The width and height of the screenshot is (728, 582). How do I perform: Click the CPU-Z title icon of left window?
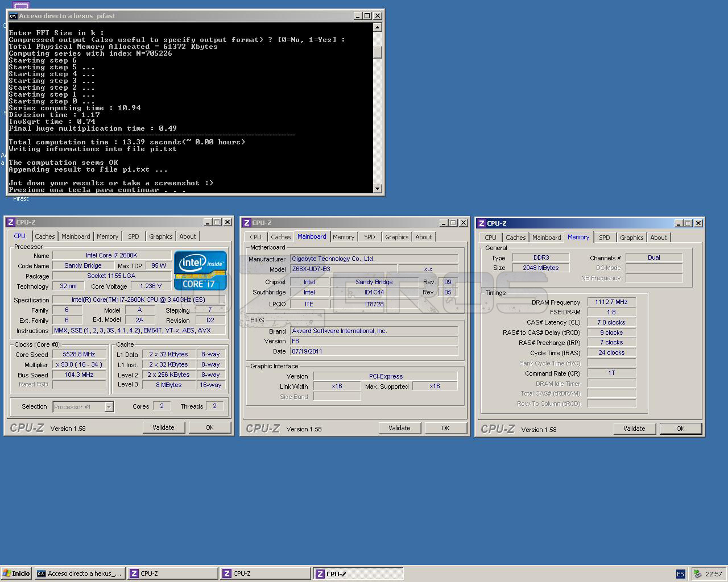pos(10,222)
